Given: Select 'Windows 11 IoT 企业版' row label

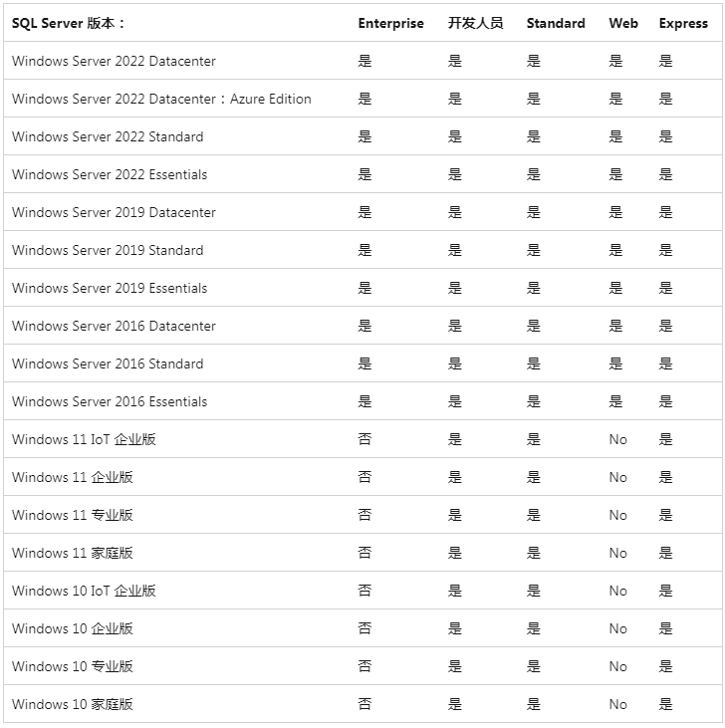Looking at the screenshot, I should [x=84, y=439].
